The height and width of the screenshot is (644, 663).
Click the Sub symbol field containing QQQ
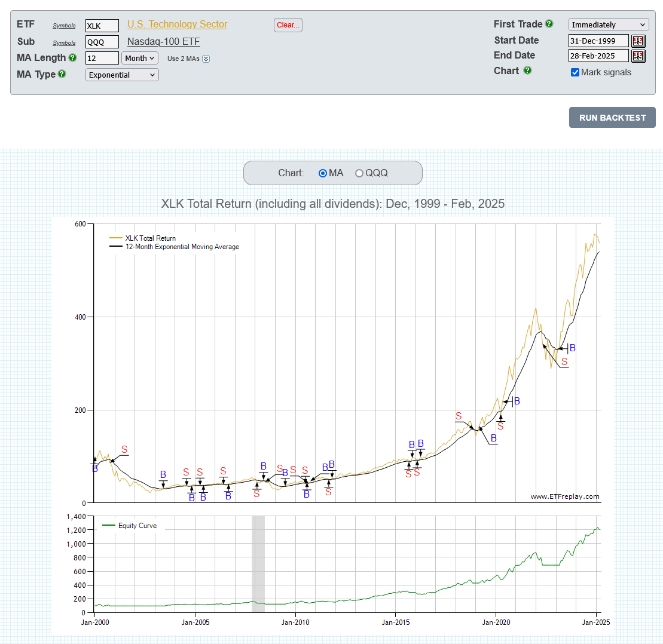coord(102,42)
